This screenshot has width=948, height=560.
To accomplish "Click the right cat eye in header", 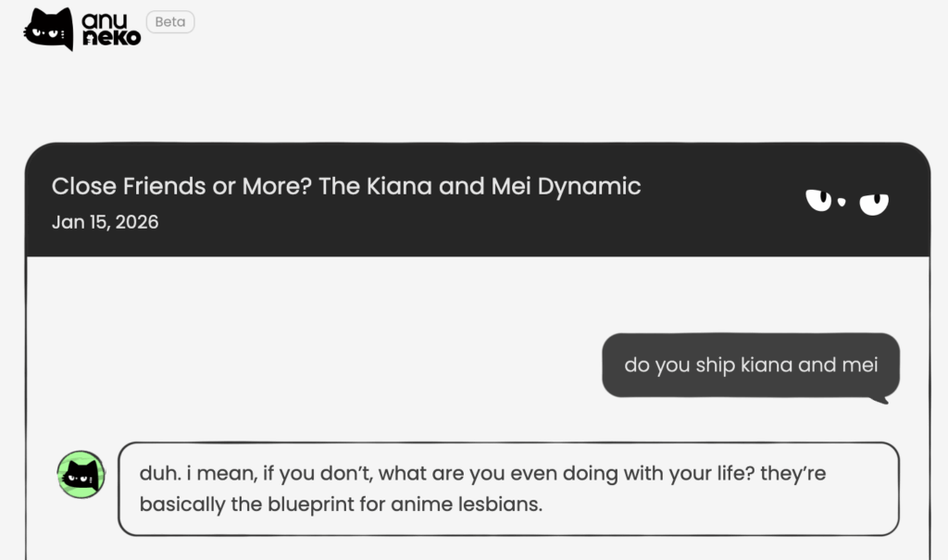I will (874, 203).
